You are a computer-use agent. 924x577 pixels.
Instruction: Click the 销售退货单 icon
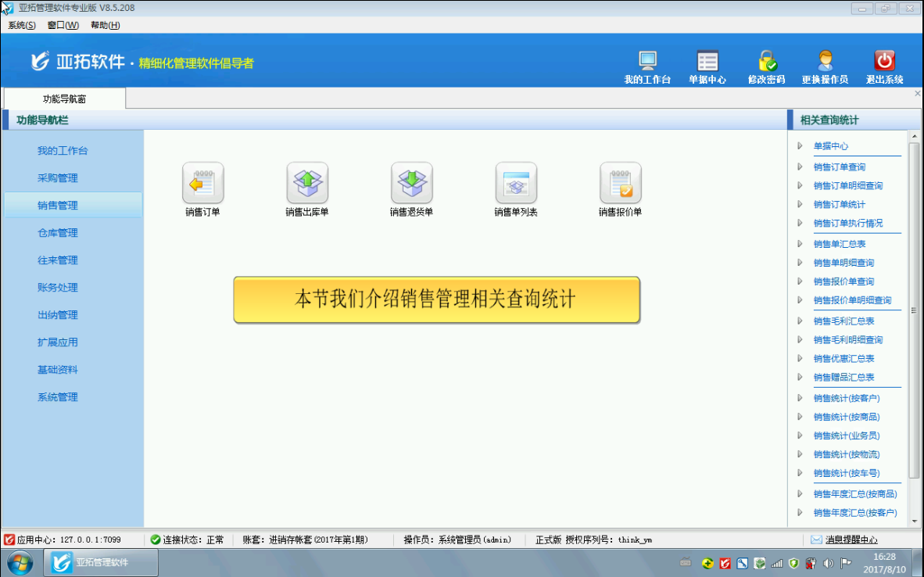(x=411, y=183)
